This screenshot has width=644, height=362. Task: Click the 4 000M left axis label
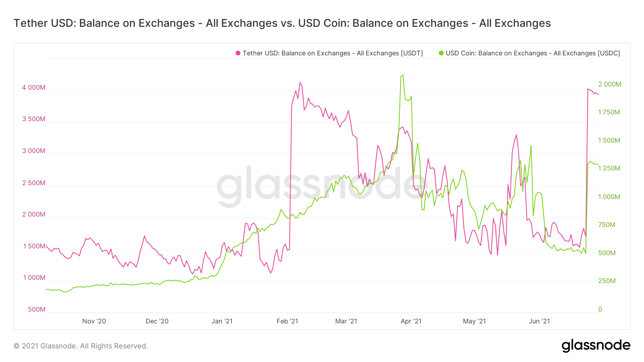point(34,88)
